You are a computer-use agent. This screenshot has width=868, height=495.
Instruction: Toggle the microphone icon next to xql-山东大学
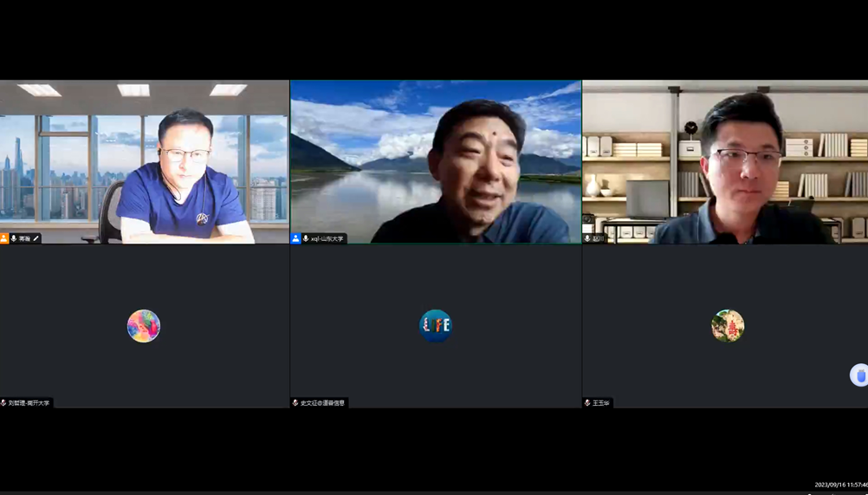(x=306, y=238)
